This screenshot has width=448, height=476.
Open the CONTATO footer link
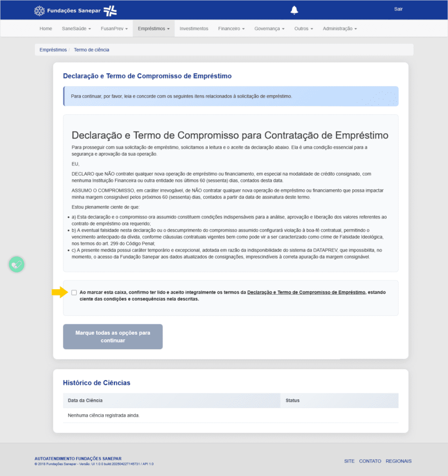pyautogui.click(x=370, y=461)
